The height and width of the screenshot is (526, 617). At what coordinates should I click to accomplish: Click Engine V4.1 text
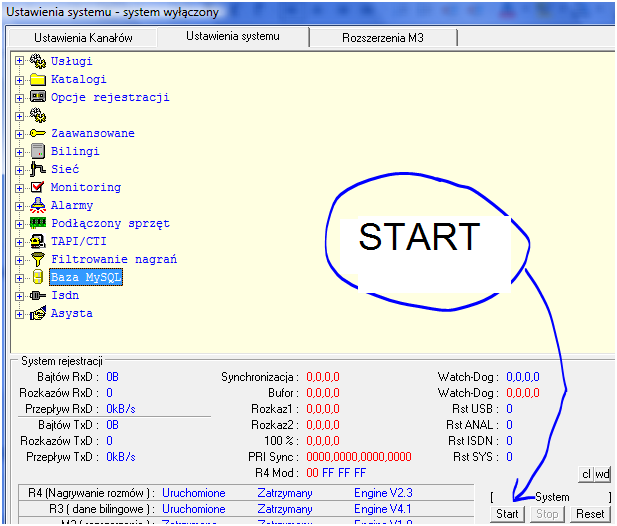point(382,509)
